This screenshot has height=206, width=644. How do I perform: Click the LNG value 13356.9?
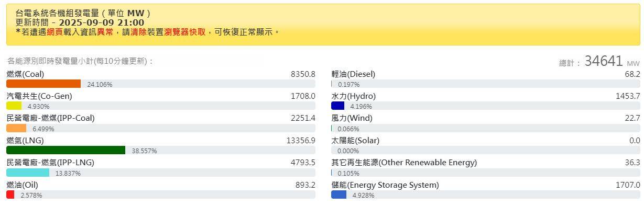coord(301,141)
